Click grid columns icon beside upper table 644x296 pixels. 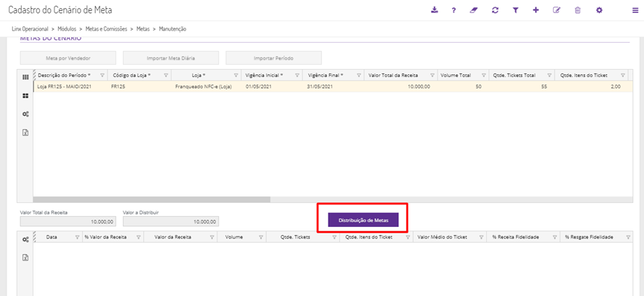pyautogui.click(x=25, y=77)
